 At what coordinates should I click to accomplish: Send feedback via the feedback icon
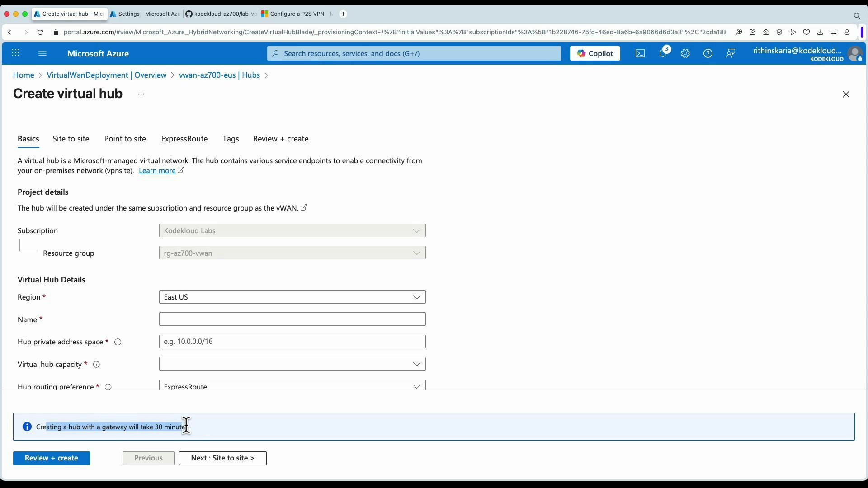731,53
